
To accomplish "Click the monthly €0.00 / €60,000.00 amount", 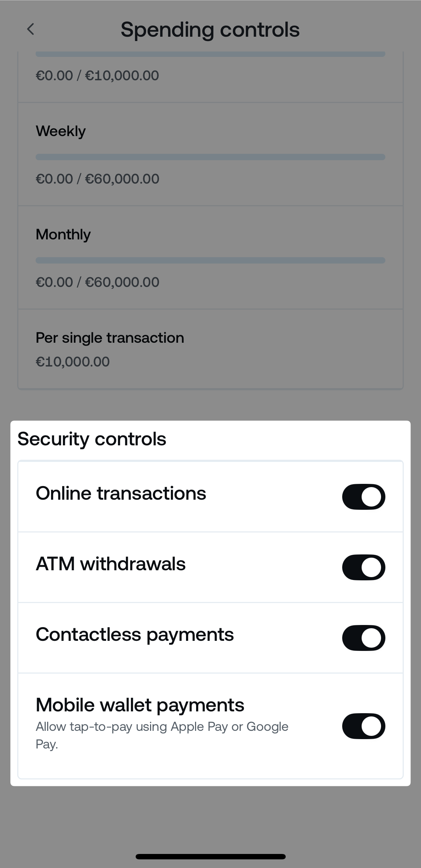I will [x=98, y=282].
